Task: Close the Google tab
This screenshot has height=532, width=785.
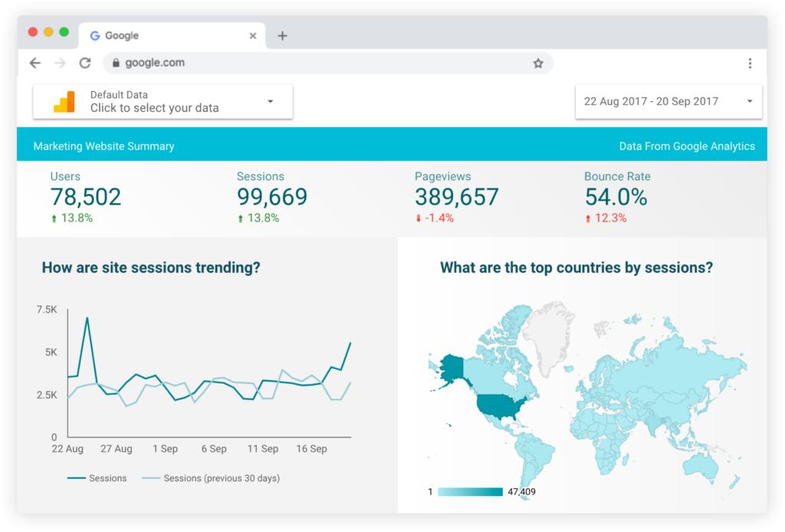Action: (253, 35)
